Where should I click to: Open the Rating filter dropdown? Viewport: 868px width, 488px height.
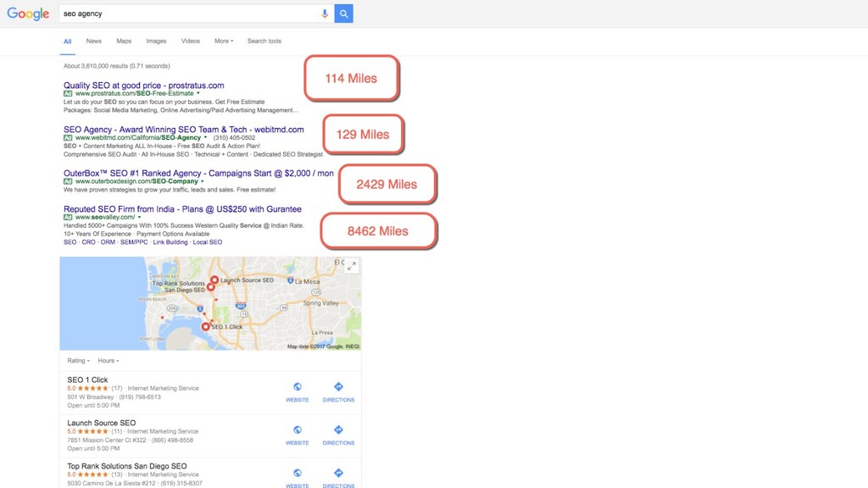(79, 361)
